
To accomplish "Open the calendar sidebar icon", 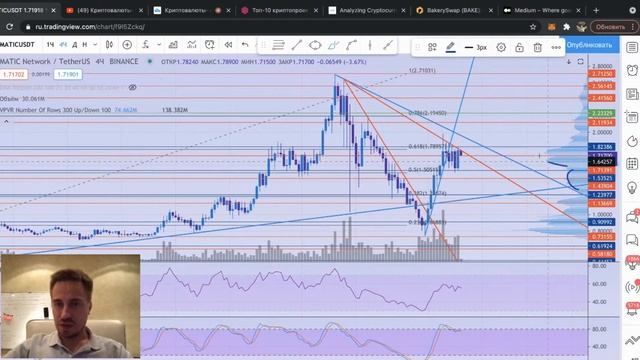I will (632, 118).
